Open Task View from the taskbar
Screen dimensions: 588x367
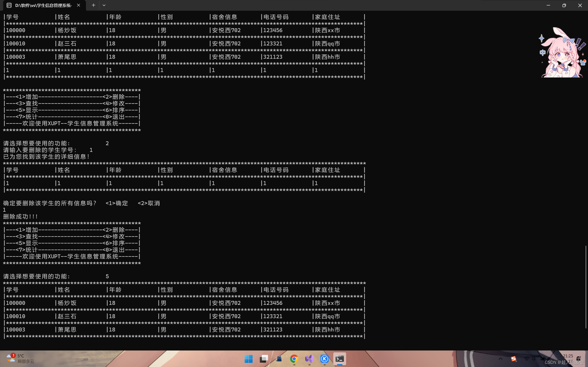[264, 359]
